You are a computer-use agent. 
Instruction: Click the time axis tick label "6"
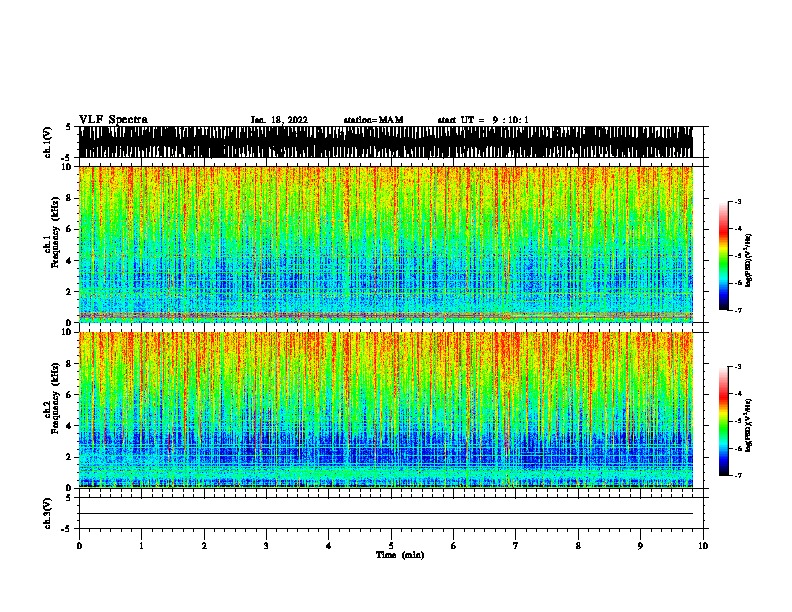click(453, 546)
